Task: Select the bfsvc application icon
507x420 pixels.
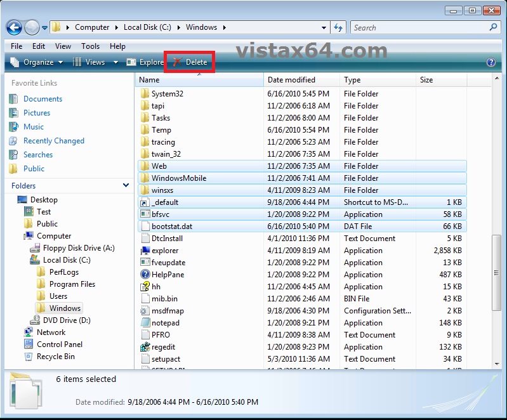Action: 145,214
